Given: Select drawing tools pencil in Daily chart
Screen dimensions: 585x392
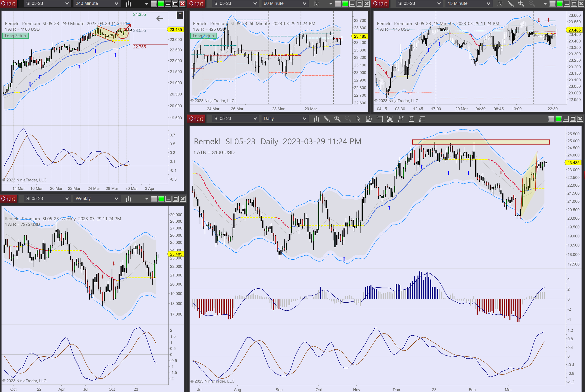Looking at the screenshot, I should pos(327,119).
